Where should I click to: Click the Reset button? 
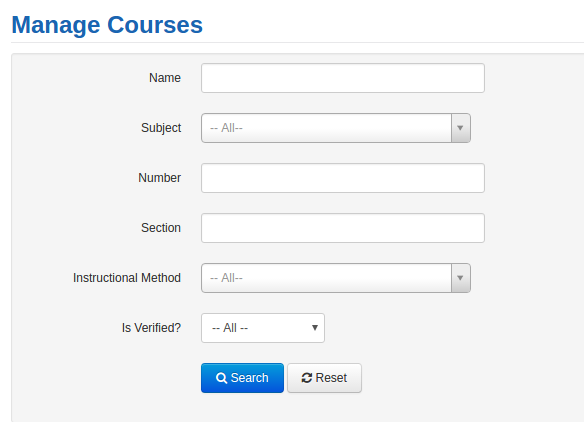coord(324,378)
